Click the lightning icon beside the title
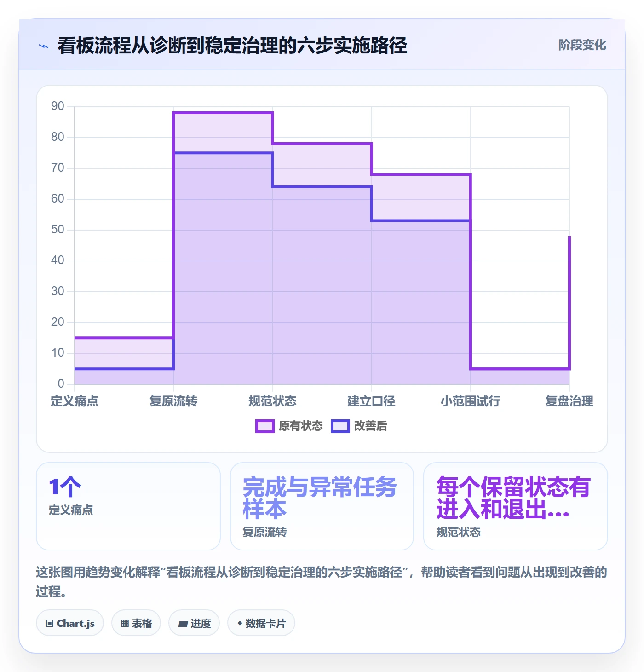The image size is (644, 672). click(x=44, y=46)
